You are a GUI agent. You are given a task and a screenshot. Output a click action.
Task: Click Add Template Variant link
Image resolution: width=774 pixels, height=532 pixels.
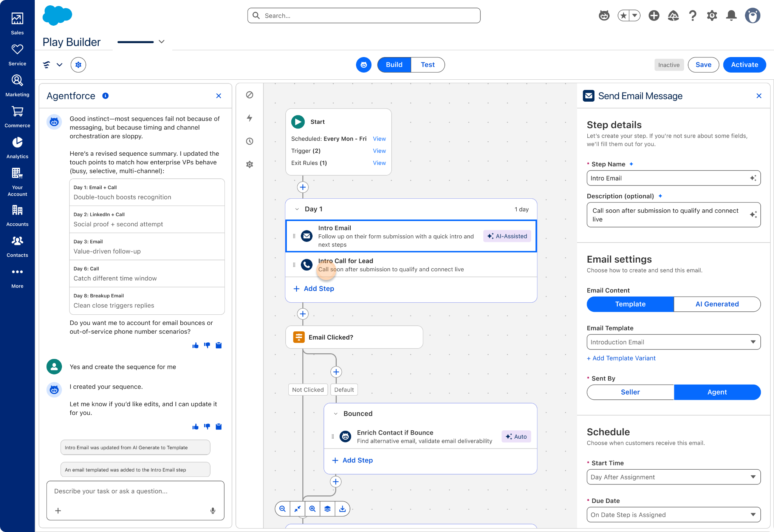pos(621,358)
